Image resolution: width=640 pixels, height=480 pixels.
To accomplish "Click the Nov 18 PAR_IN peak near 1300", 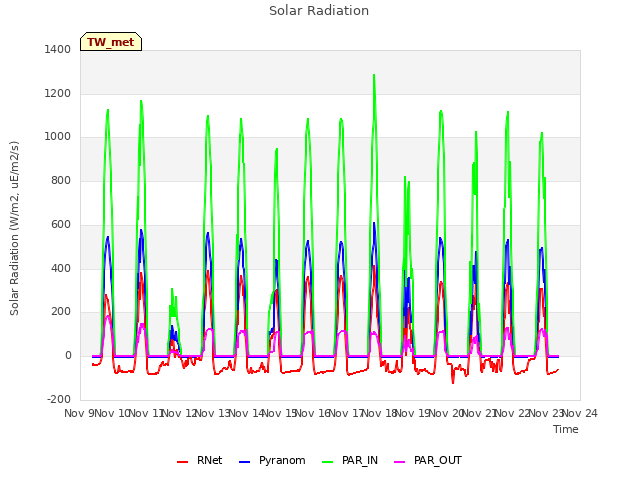I will pos(374,75).
